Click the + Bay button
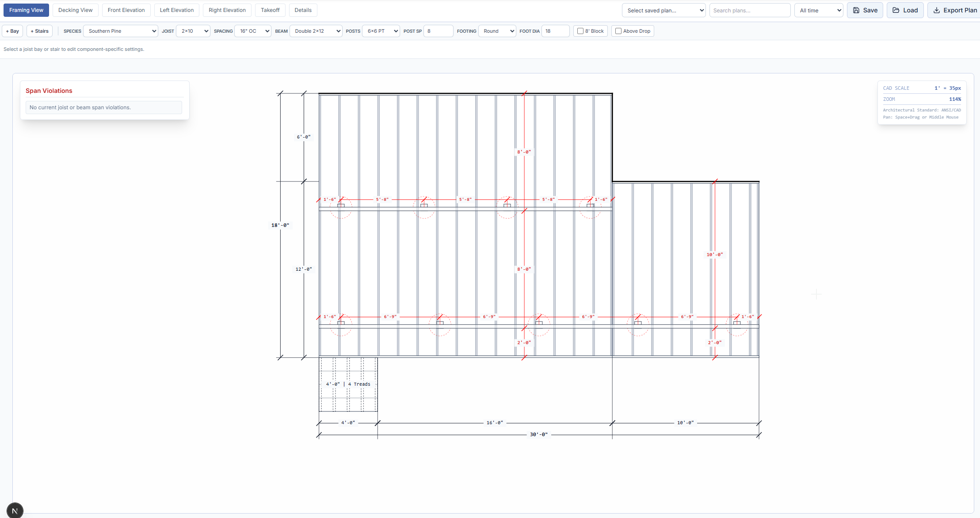980x518 pixels. (12, 31)
